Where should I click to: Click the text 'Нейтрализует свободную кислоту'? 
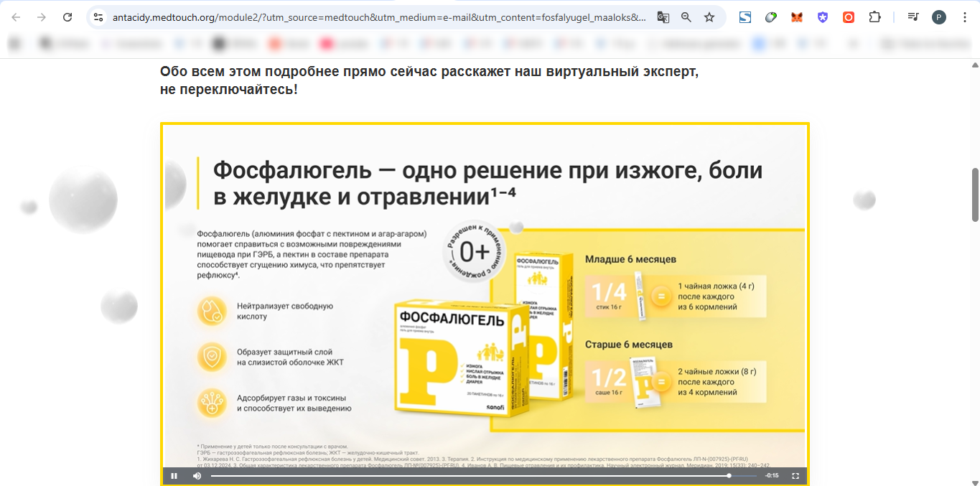point(285,311)
